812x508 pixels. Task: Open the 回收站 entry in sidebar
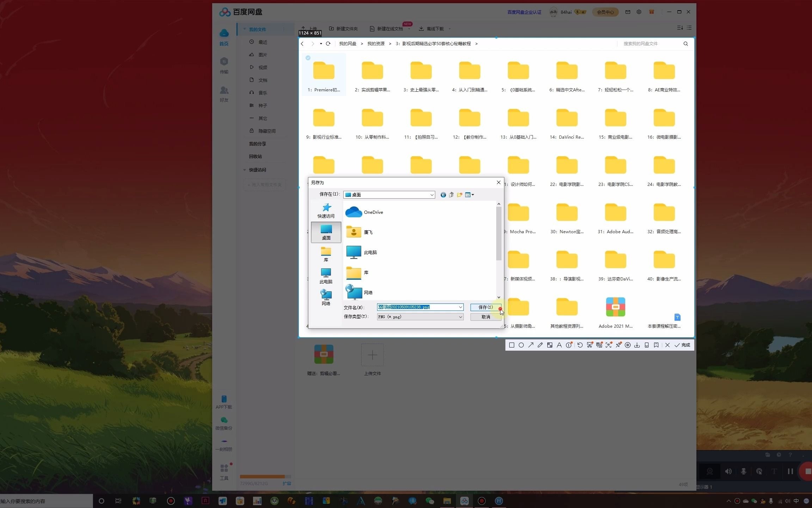click(256, 156)
